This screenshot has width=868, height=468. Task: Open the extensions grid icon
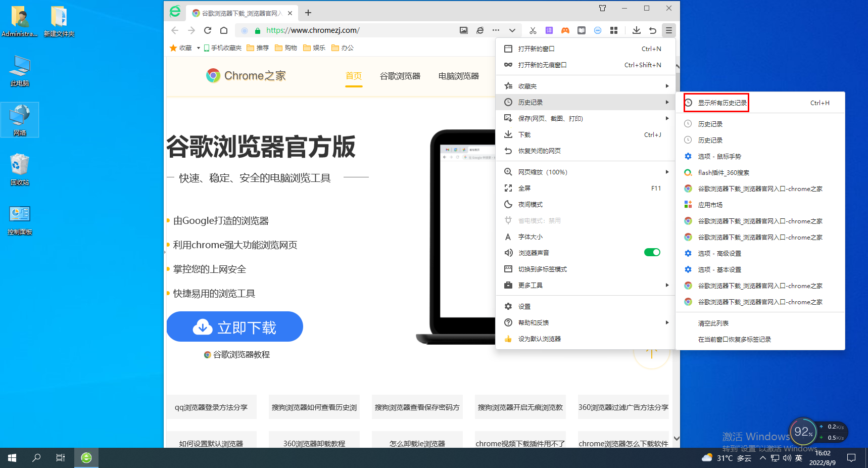coord(614,30)
